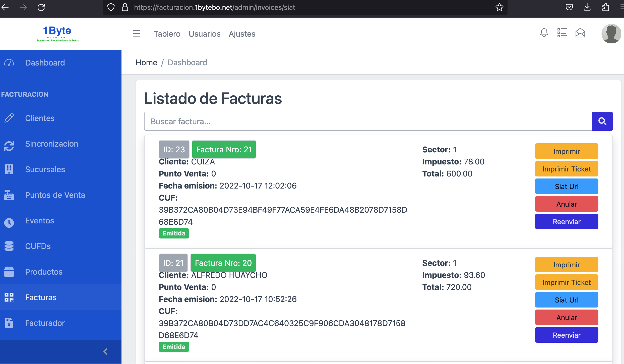Viewport: 624px width, 364px height.
Task: Bookmark this page with star icon
Action: point(499,7)
